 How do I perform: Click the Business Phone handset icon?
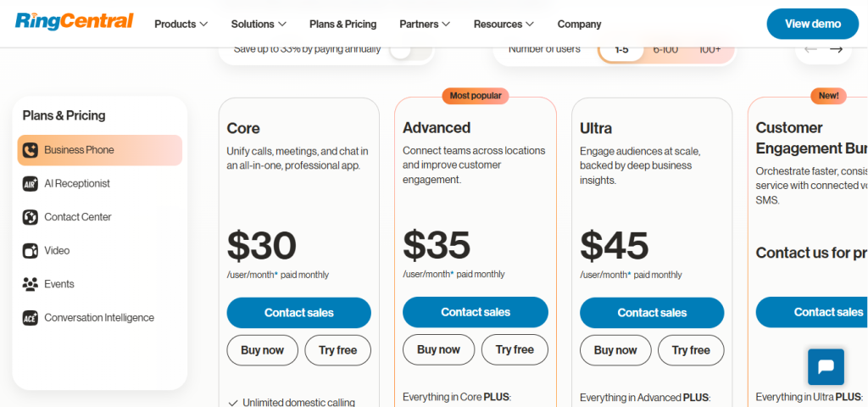click(x=31, y=150)
